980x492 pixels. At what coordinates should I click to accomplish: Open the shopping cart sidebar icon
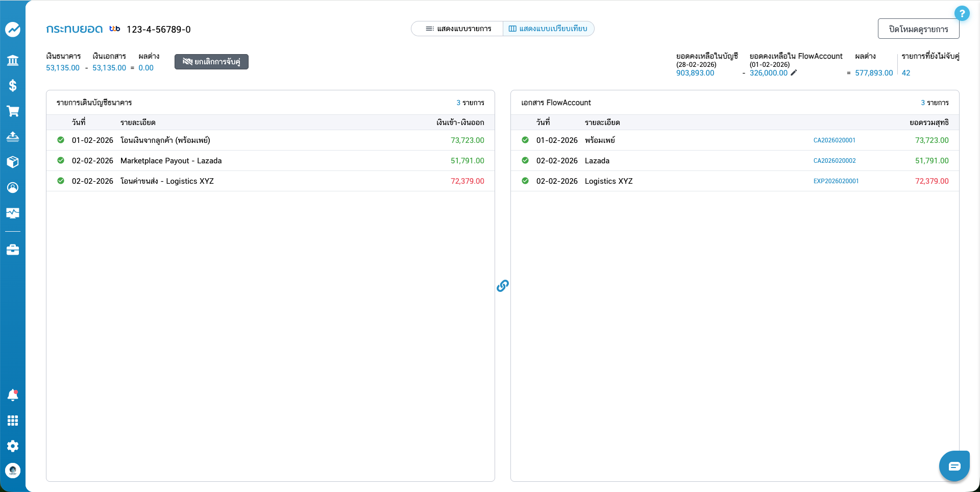[x=13, y=111]
